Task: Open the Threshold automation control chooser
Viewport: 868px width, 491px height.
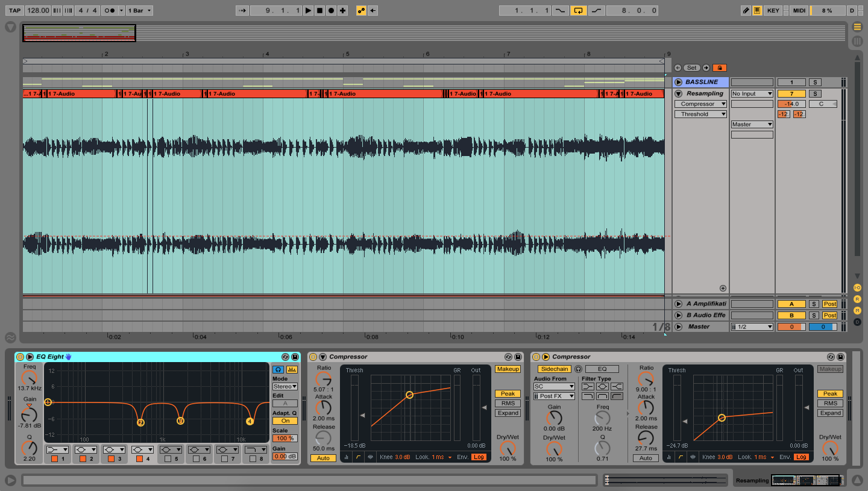Action: pyautogui.click(x=700, y=114)
